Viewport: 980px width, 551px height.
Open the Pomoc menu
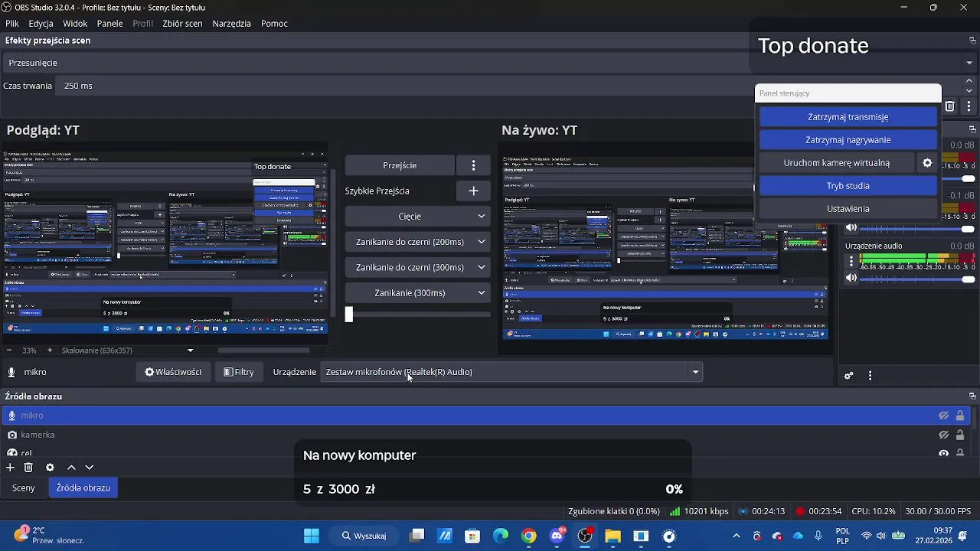pos(274,24)
